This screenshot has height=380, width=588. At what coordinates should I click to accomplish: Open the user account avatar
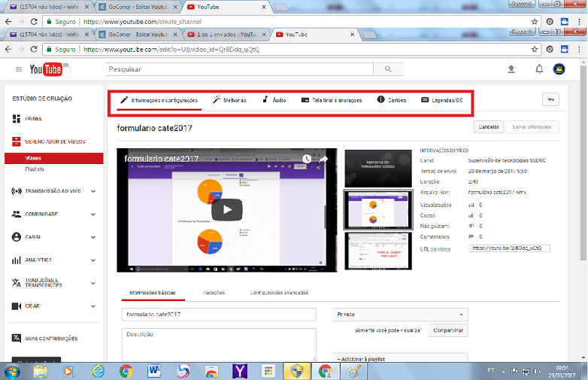click(x=559, y=69)
